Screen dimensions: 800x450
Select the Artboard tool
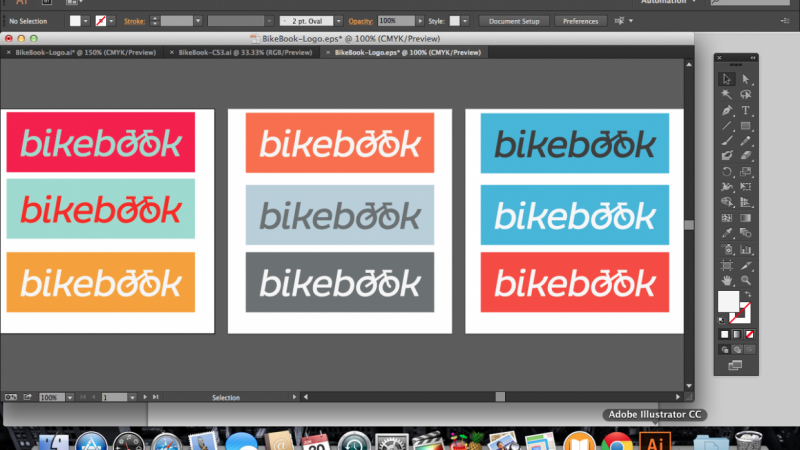[727, 265]
